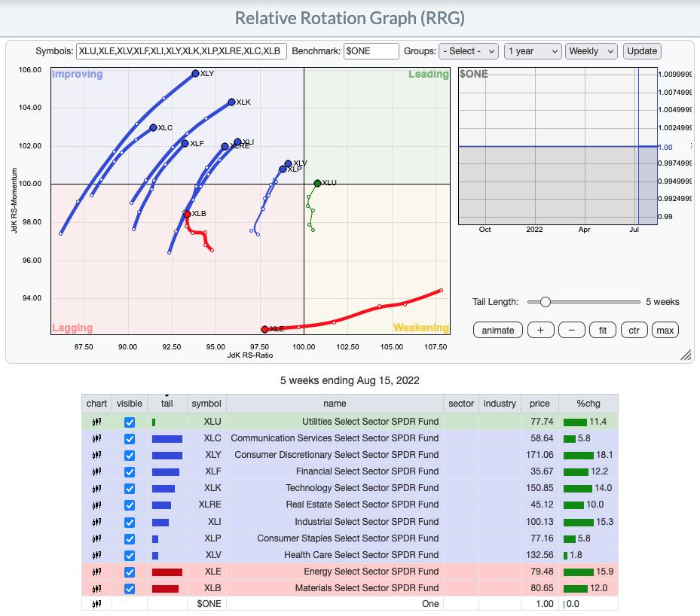Click the red XLE tail swatch

click(x=167, y=572)
